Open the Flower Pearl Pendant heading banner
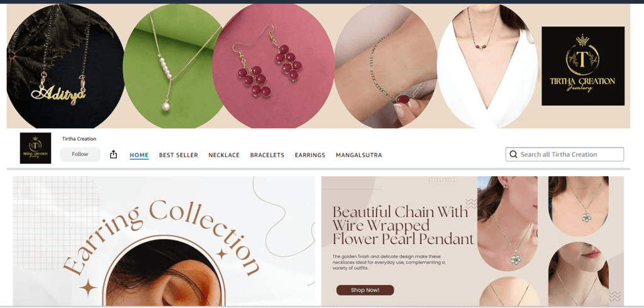Image resolution: width=644 pixels, height=308 pixels. [x=472, y=241]
